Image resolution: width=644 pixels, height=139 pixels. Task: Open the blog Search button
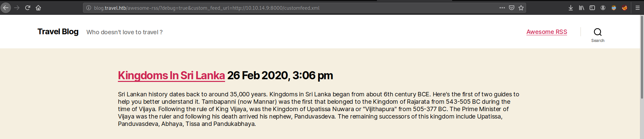(598, 35)
